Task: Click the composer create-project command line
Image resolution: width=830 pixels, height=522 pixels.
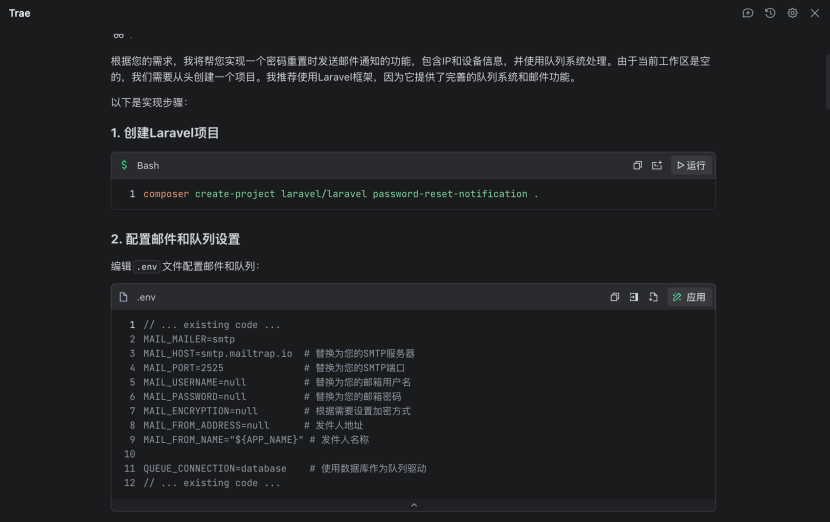Action: (340, 194)
